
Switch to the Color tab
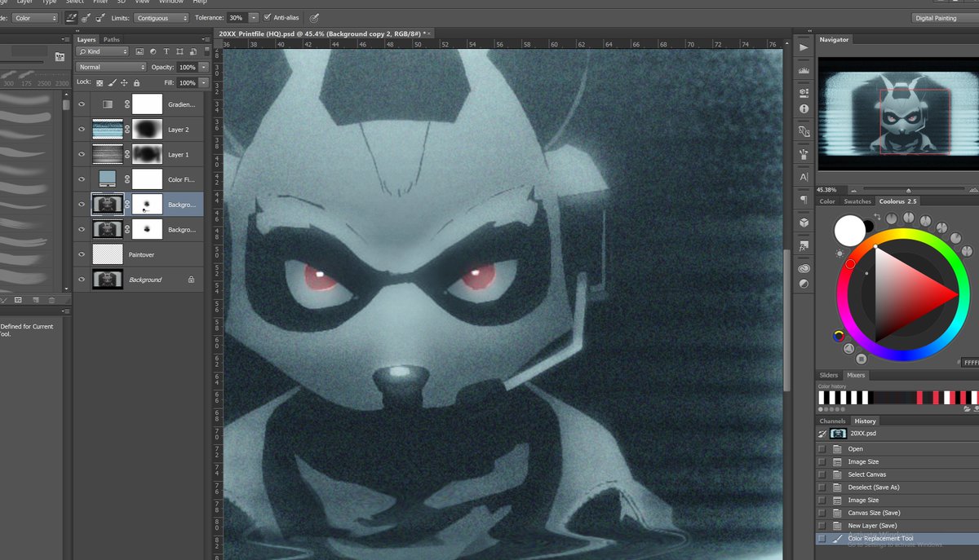point(827,201)
